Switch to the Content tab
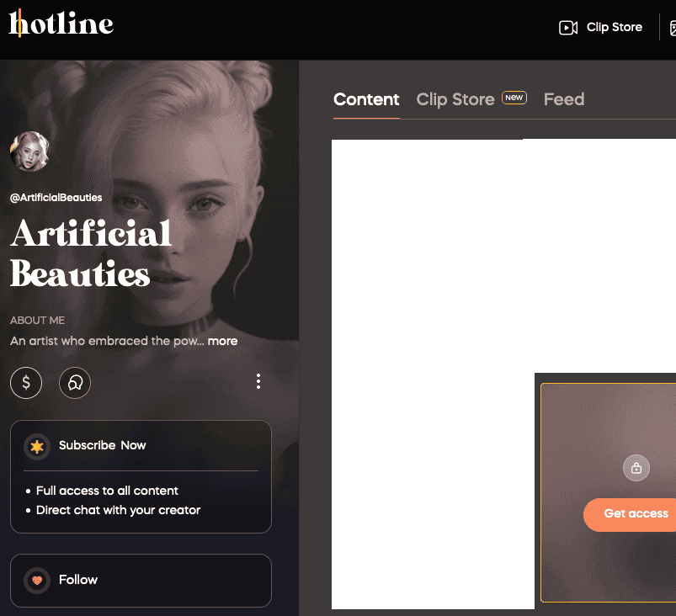The width and height of the screenshot is (676, 616). (366, 99)
